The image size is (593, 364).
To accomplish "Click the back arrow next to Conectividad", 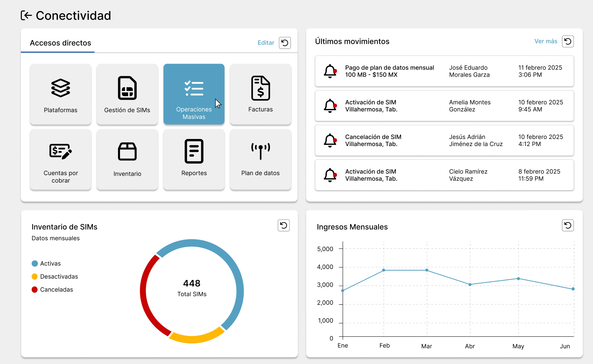I will (26, 16).
